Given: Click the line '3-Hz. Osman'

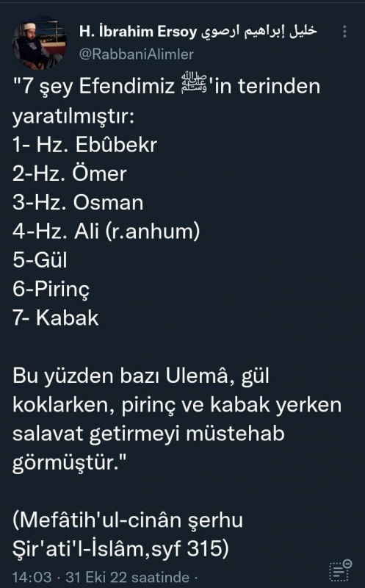Looking at the screenshot, I should (x=78, y=202).
